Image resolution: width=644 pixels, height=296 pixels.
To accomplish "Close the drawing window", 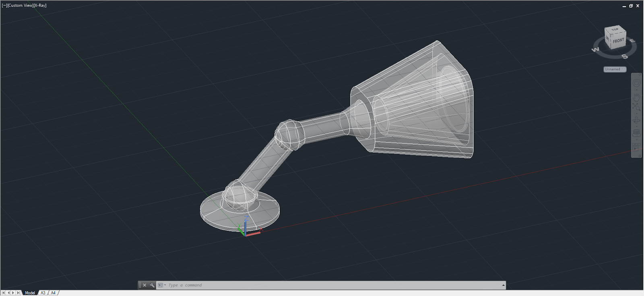I will click(x=638, y=6).
